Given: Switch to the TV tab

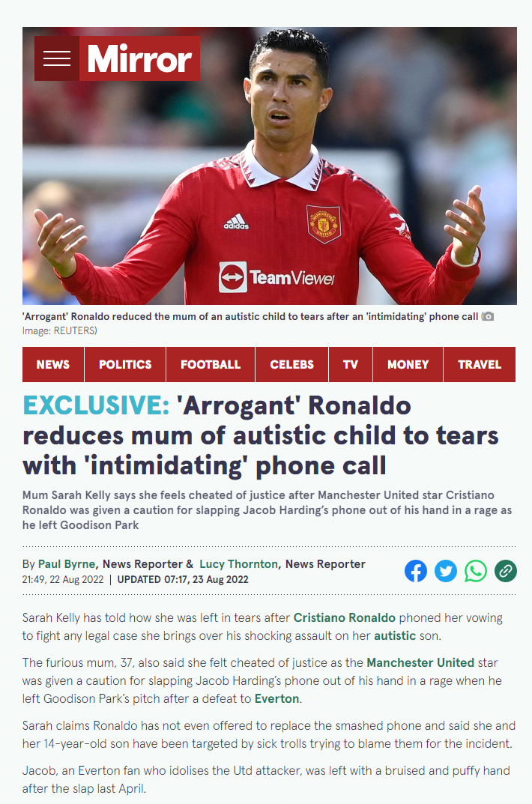Looking at the screenshot, I should tap(351, 365).
